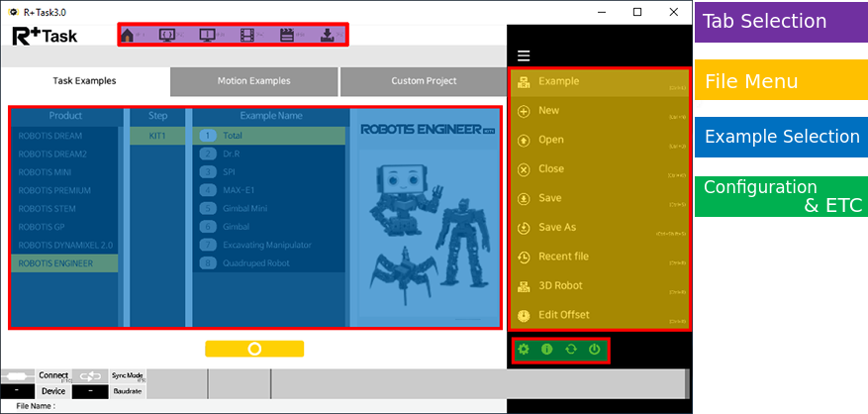The image size is (868, 414).
Task: Open settings with the green gear icon
Action: point(524,350)
